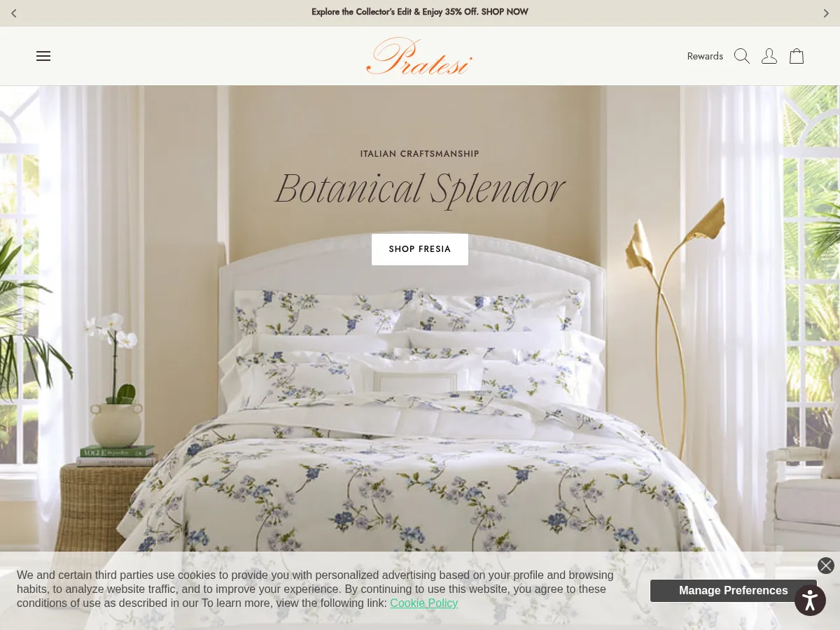Screen dimensions: 840x630
Task: Click the Italian Craftsmanship subtitle
Action: (x=420, y=154)
